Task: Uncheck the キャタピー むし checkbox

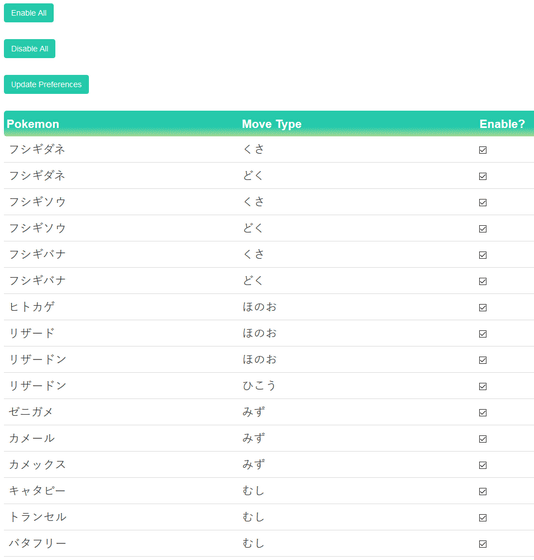Action: click(x=483, y=491)
